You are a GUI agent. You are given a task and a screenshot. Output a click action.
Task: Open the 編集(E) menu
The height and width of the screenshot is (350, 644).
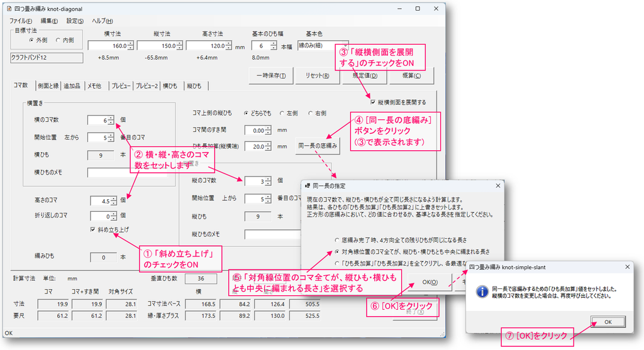click(49, 21)
